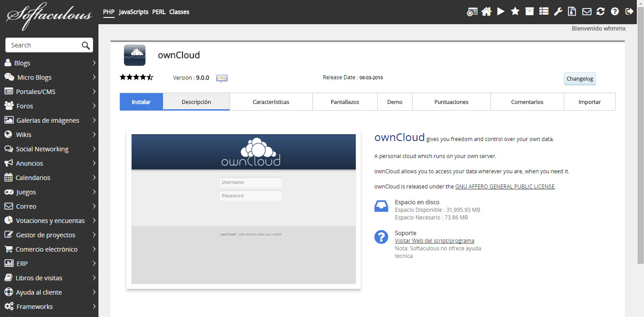
Task: Click the sync refresh icon in toolbar
Action: pyautogui.click(x=601, y=12)
